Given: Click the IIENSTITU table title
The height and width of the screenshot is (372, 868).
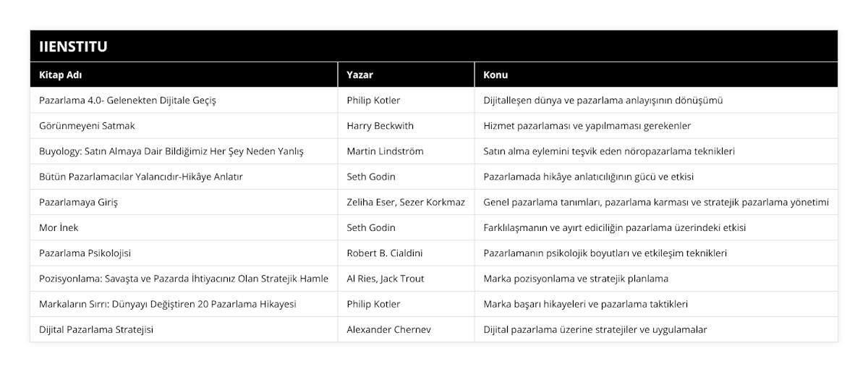Looking at the screenshot, I should click(70, 48).
